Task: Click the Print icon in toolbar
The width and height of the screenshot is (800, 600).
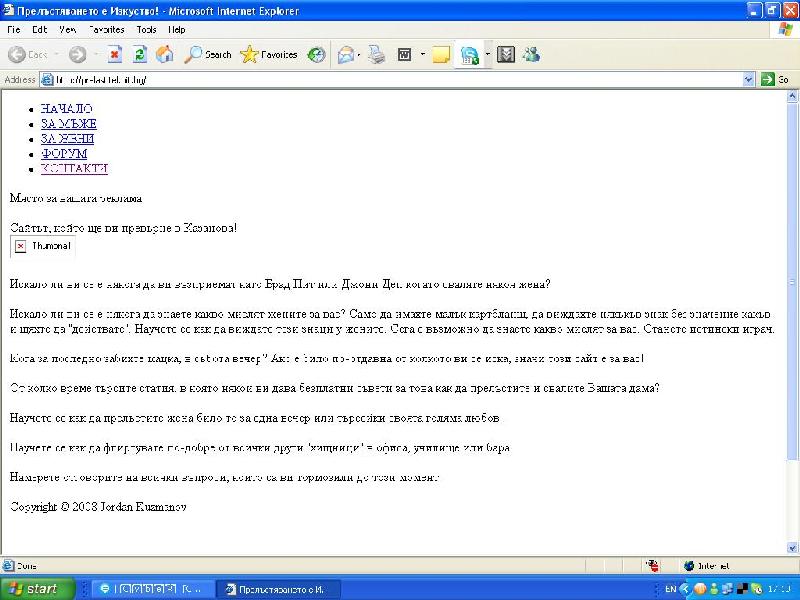Action: point(376,55)
